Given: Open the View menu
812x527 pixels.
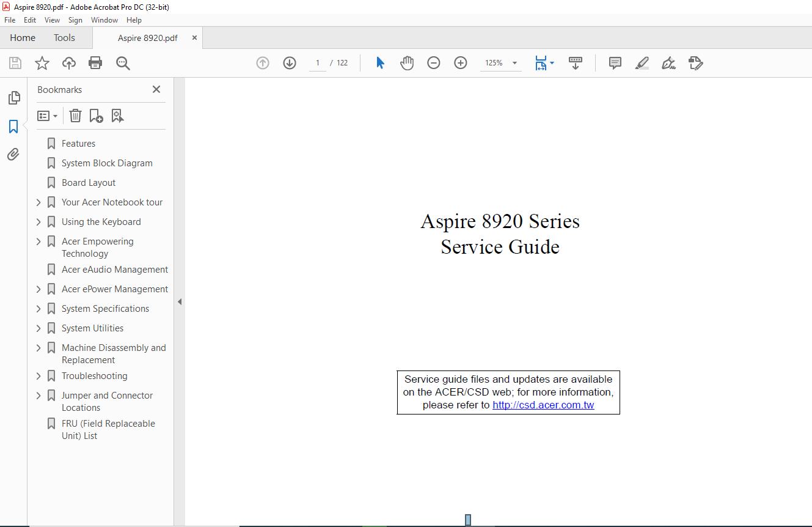Looking at the screenshot, I should click(x=52, y=20).
